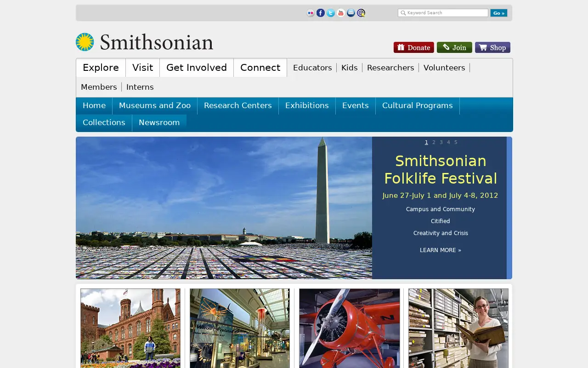
Task: Click the Go search button
Action: [x=498, y=13]
